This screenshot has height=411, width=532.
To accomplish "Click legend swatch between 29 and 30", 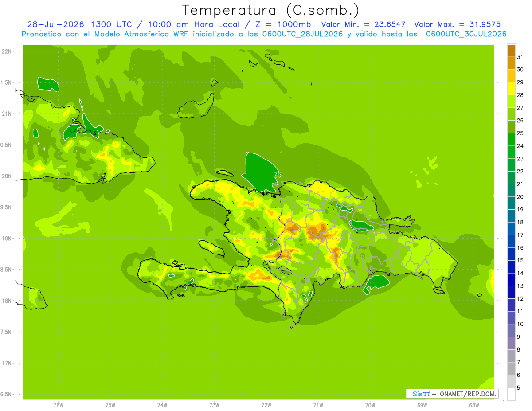I will [x=511, y=76].
